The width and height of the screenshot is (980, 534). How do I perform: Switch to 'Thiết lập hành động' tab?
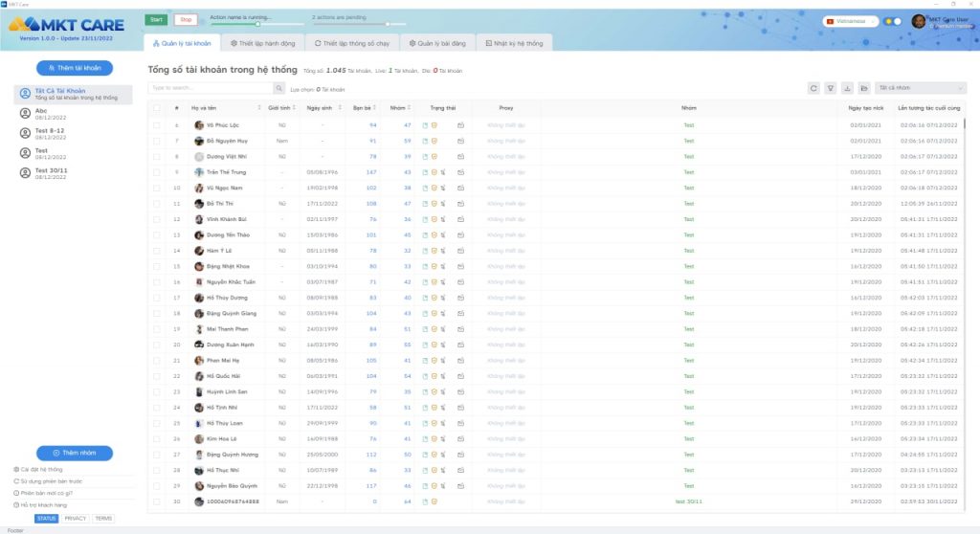tap(261, 43)
